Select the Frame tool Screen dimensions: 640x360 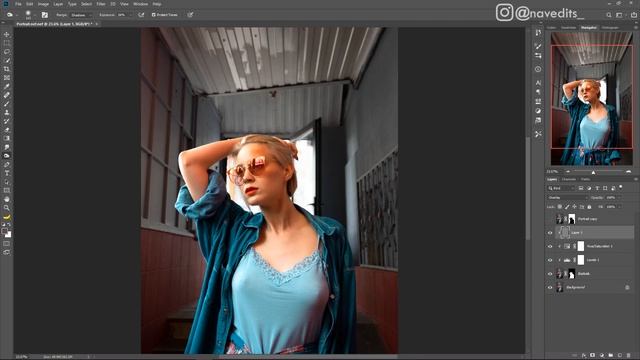7,78
